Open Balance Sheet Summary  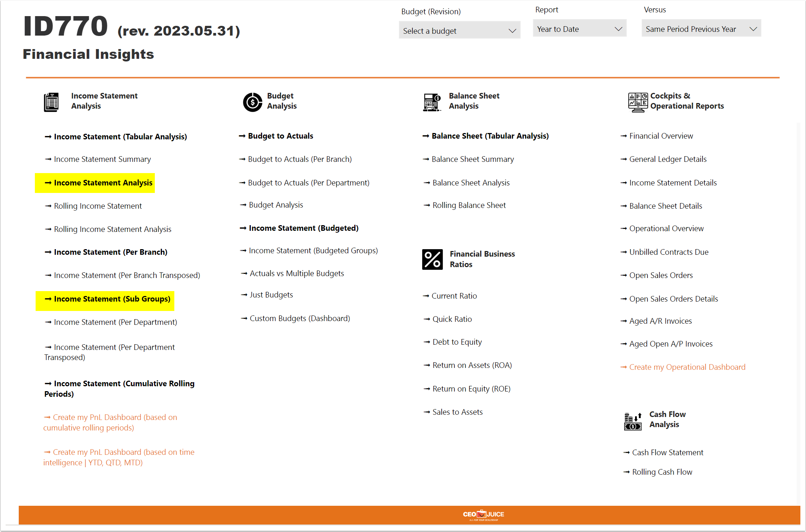tap(468, 159)
